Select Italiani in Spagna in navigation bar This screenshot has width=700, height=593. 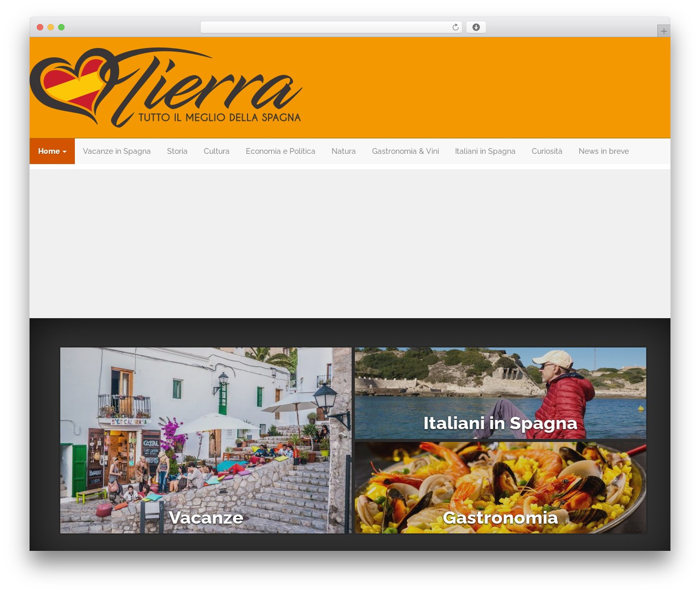pyautogui.click(x=485, y=151)
